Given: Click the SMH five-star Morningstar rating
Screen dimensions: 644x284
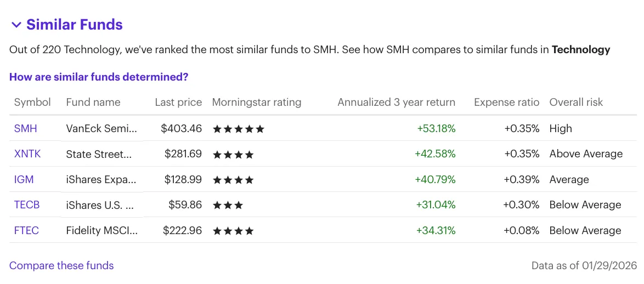Looking at the screenshot, I should pyautogui.click(x=238, y=129).
